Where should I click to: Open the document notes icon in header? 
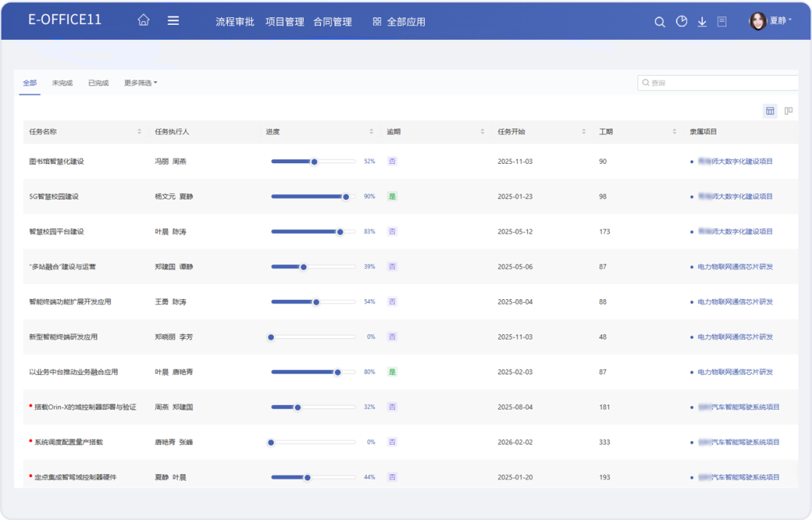[722, 22]
